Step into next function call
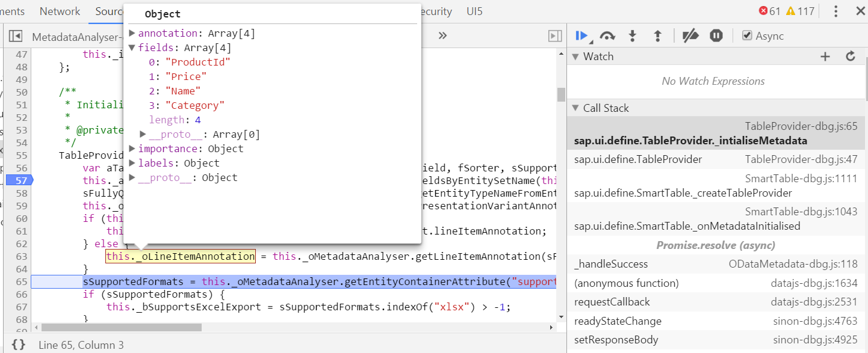 coord(632,36)
